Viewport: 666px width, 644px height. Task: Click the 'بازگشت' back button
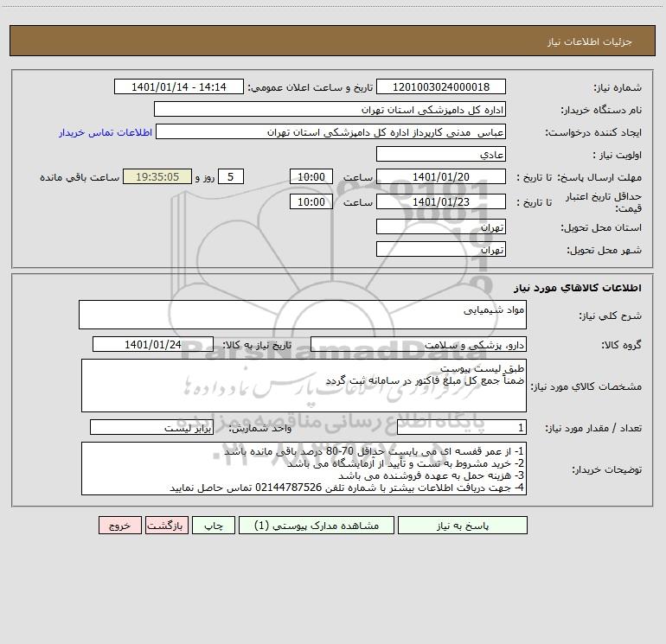(x=166, y=525)
